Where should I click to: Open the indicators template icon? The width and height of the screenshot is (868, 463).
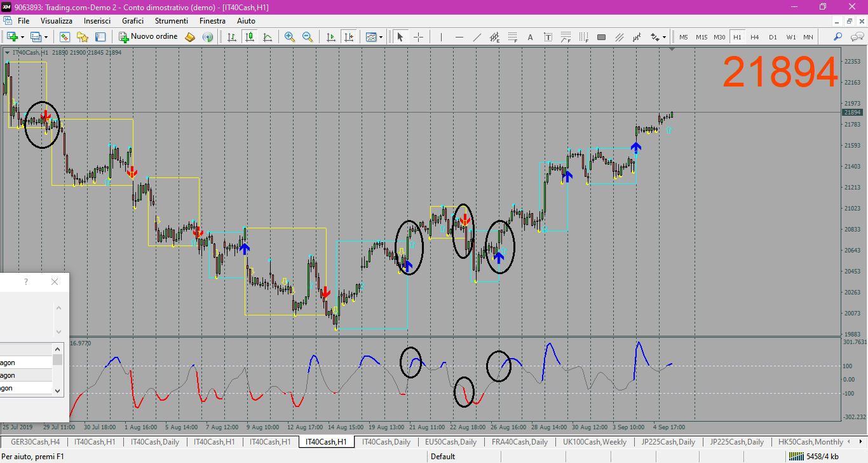(371, 37)
